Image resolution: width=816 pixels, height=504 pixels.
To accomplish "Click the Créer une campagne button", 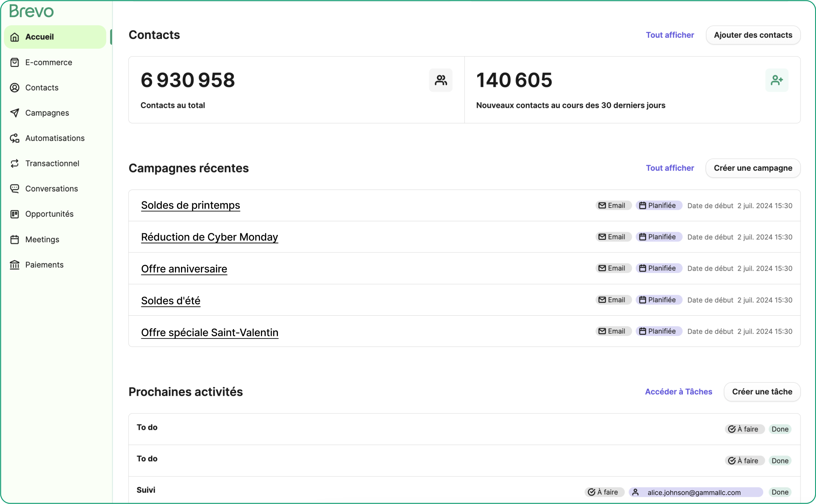I will coord(753,168).
